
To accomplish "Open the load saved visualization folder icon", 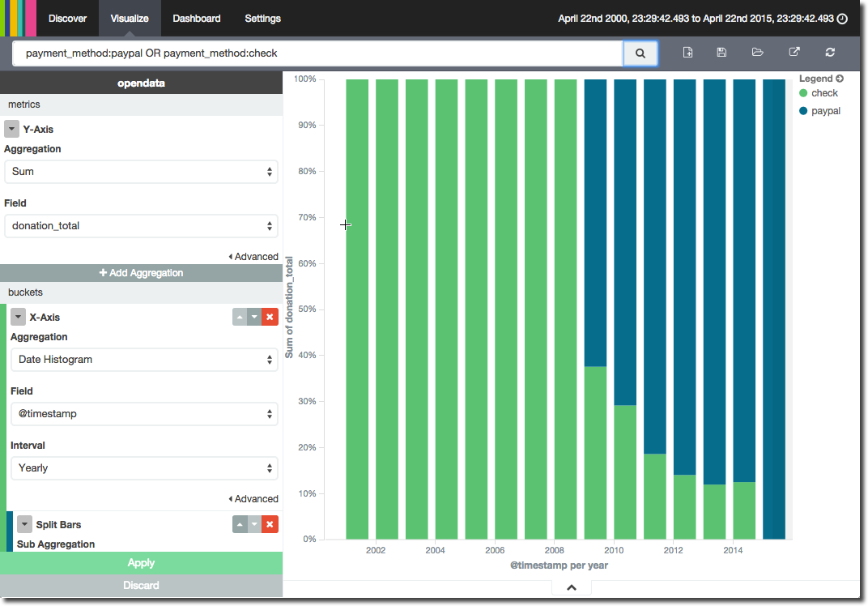I will point(758,53).
